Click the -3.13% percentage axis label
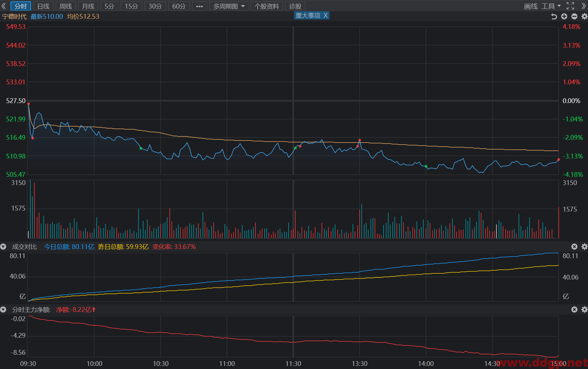588x369 pixels. click(573, 156)
